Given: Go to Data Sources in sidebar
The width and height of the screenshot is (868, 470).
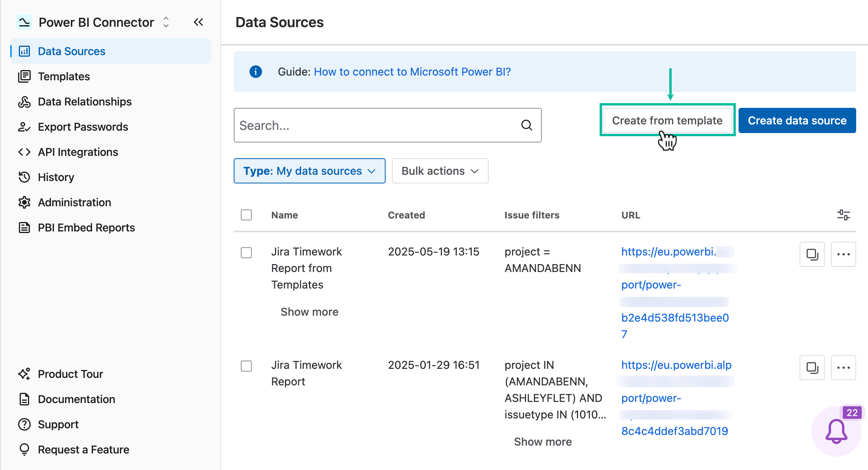Looking at the screenshot, I should pos(111,51).
